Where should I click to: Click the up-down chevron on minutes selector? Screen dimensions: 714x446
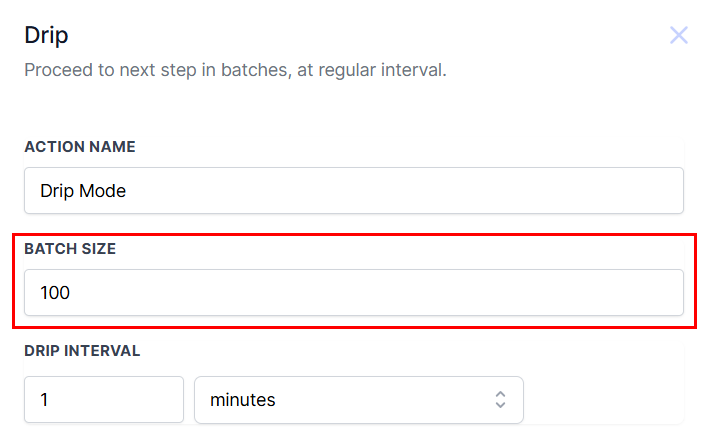point(501,400)
